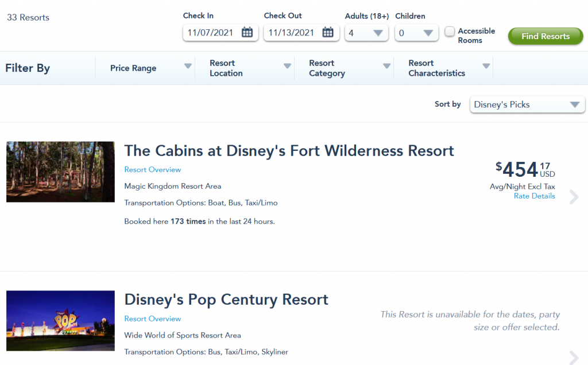588x365 pixels.
Task: Open the Children count dropdown
Action: pos(416,33)
